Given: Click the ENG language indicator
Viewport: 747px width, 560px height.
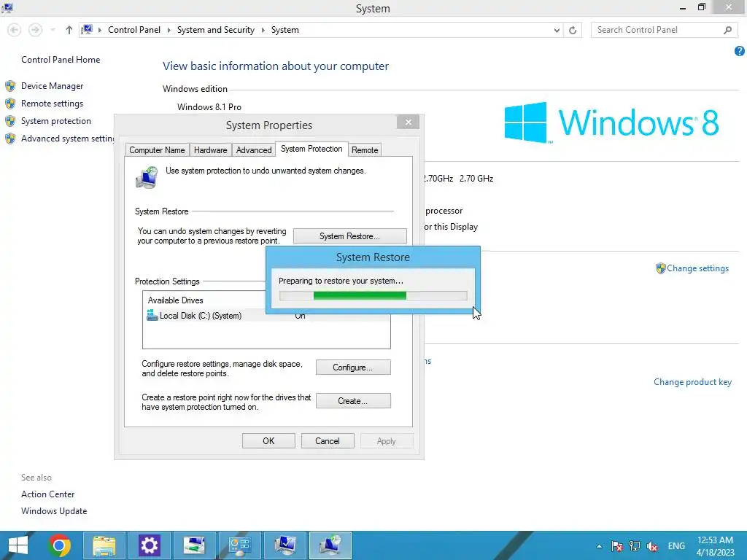Looking at the screenshot, I should pyautogui.click(x=676, y=546).
